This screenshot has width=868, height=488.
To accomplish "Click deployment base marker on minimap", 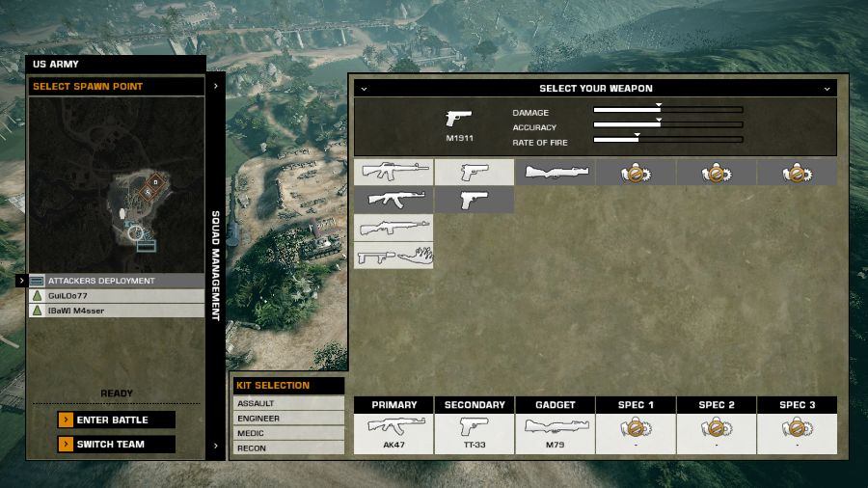I will pos(147,245).
